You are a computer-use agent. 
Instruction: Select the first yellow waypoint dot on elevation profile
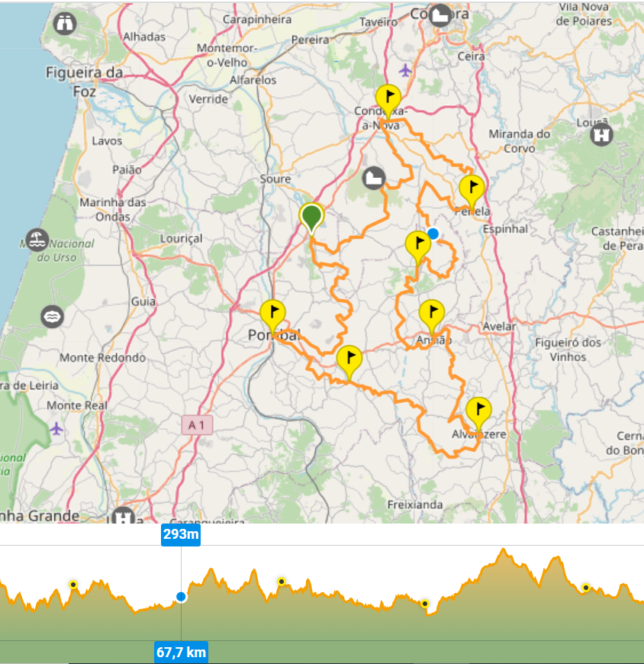tap(73, 585)
